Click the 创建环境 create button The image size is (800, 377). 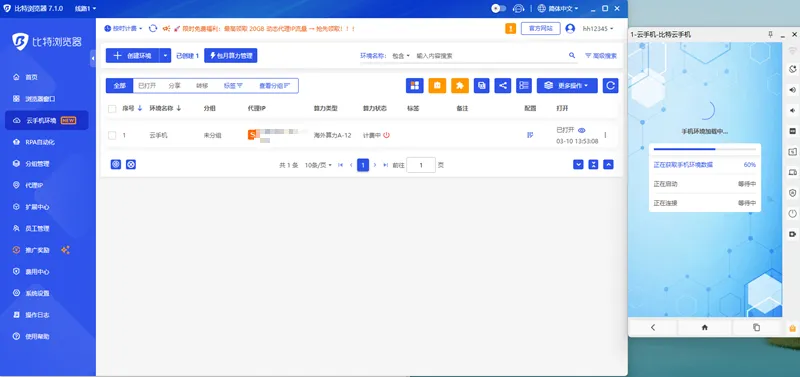coord(133,56)
